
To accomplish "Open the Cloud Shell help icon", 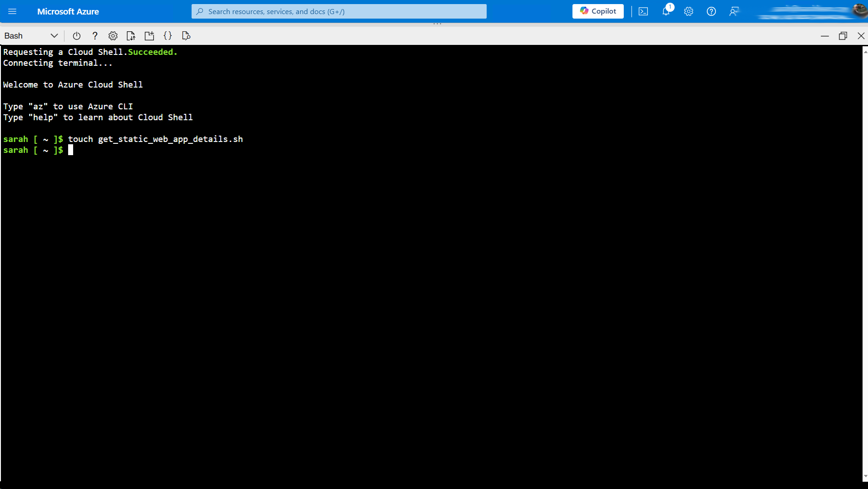I will (95, 36).
